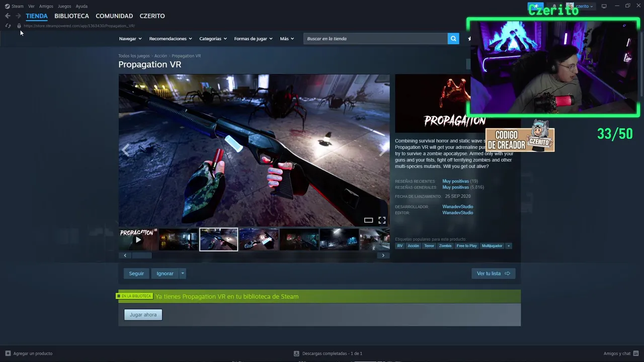Switch to the BIBLIOTECA tab
Image resolution: width=644 pixels, height=362 pixels.
coord(71,16)
